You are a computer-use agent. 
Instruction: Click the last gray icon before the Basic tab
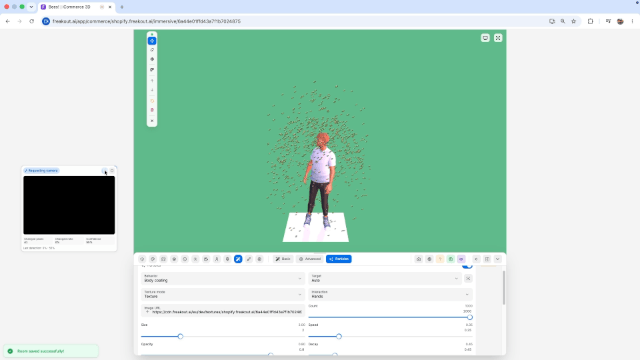point(259,259)
